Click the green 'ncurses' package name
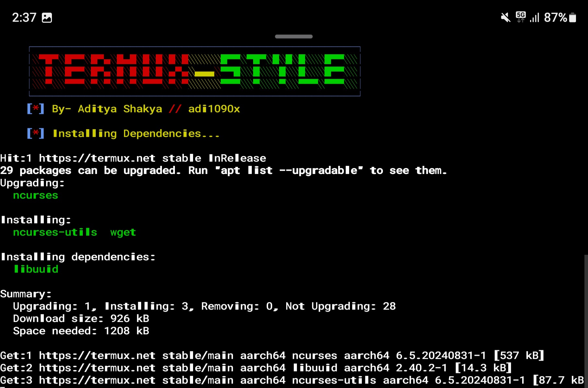 click(x=35, y=195)
